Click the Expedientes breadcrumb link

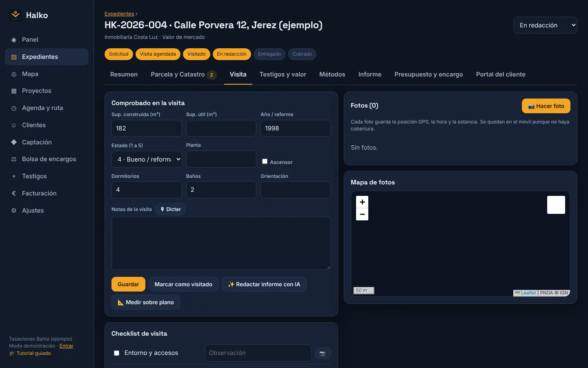[x=119, y=14]
